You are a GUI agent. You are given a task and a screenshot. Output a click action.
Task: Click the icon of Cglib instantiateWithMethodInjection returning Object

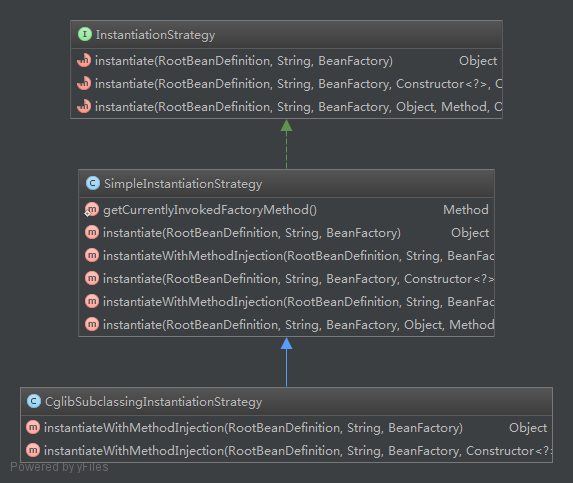(x=33, y=427)
